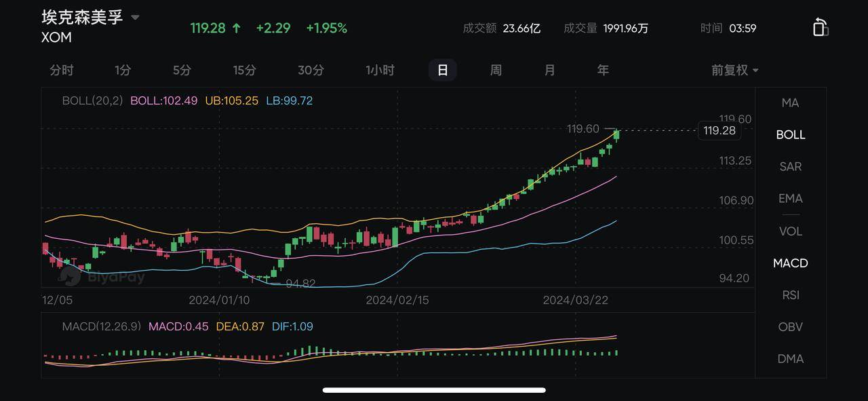The image size is (868, 401).
Task: Tap the 100.55 price axis label
Action: [x=736, y=240]
